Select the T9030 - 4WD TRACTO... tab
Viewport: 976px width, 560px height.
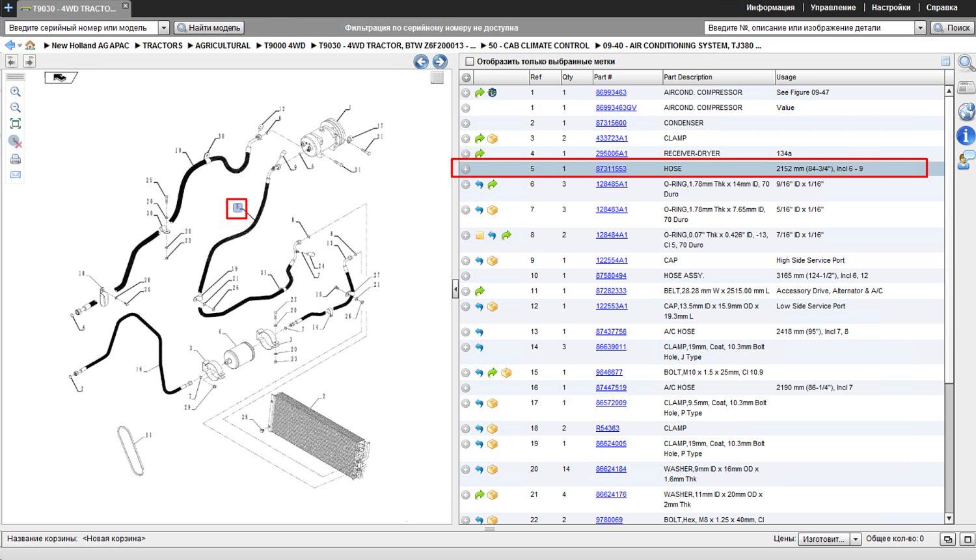73,8
